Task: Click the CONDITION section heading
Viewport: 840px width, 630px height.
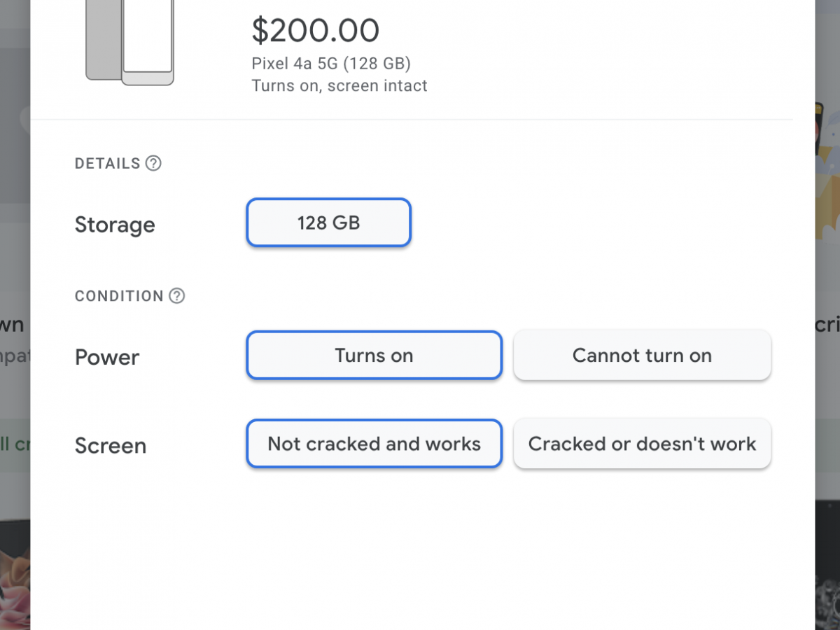Action: (119, 296)
